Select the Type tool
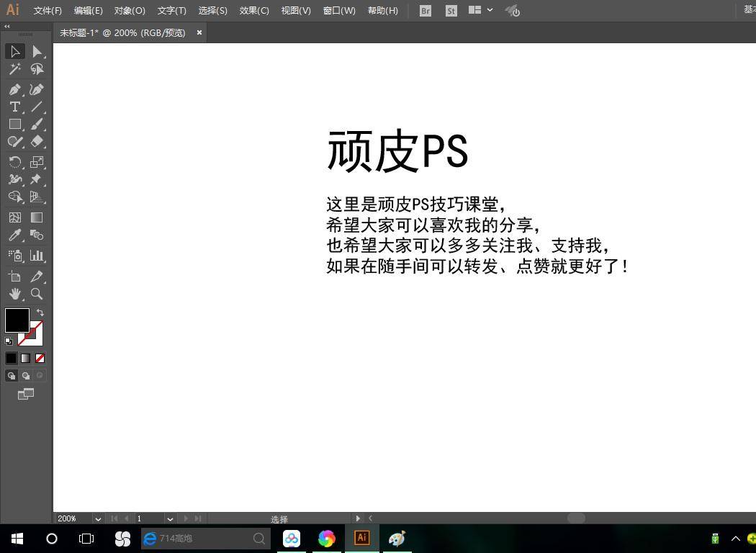 [x=15, y=107]
